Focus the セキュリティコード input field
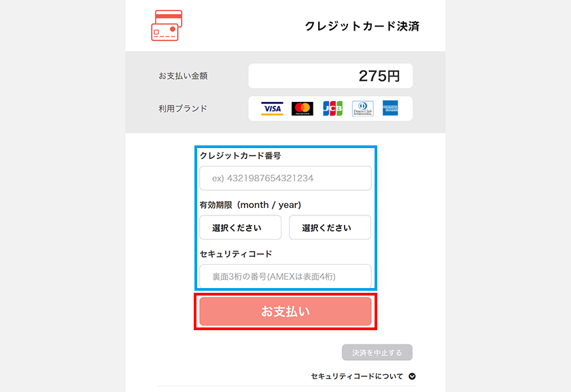The image size is (571, 392). [285, 277]
